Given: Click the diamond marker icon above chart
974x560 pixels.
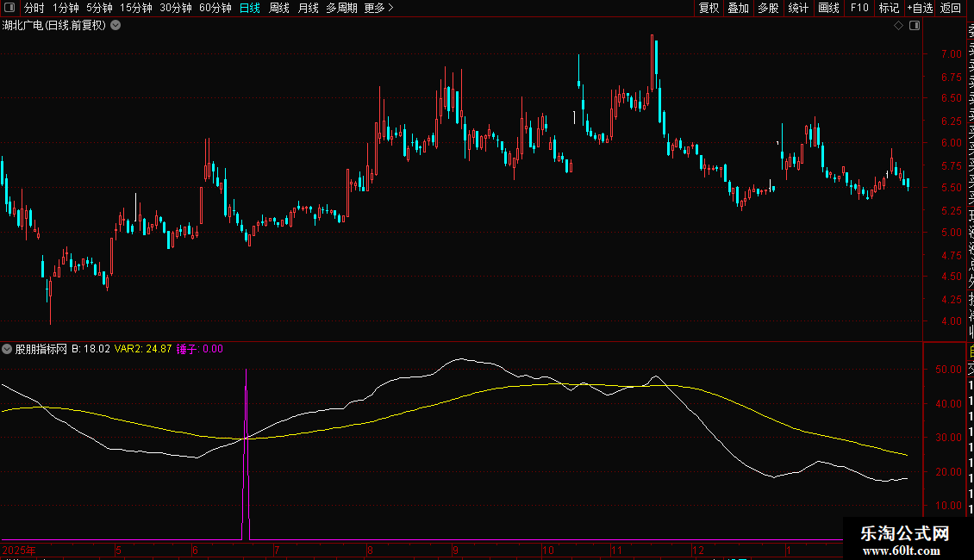Looking at the screenshot, I should coord(898,26).
